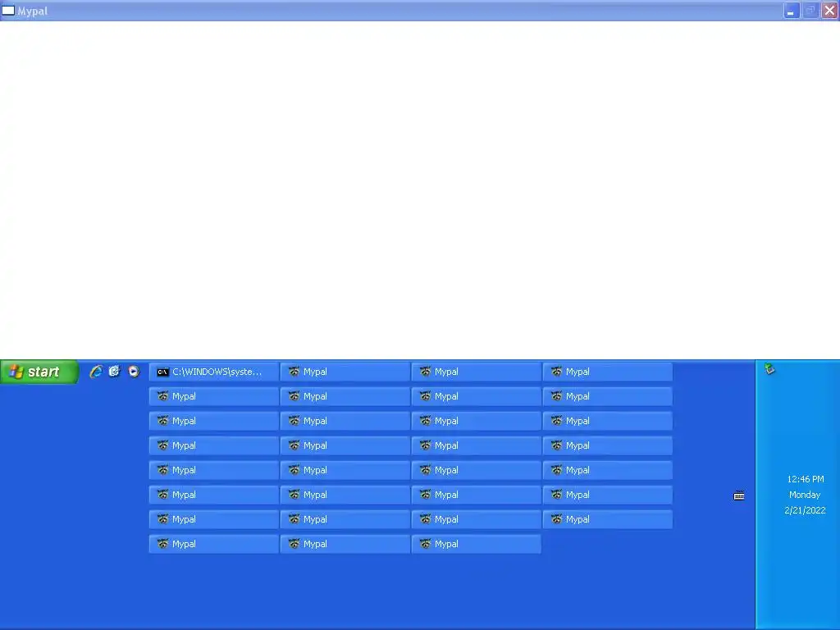The image size is (840, 630).
Task: Open the keyboard language bar icon
Action: click(x=739, y=495)
